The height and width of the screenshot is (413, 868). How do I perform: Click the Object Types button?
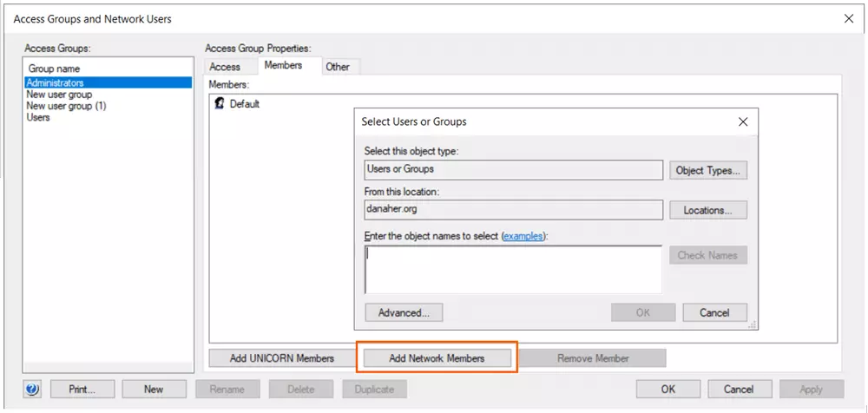point(708,171)
